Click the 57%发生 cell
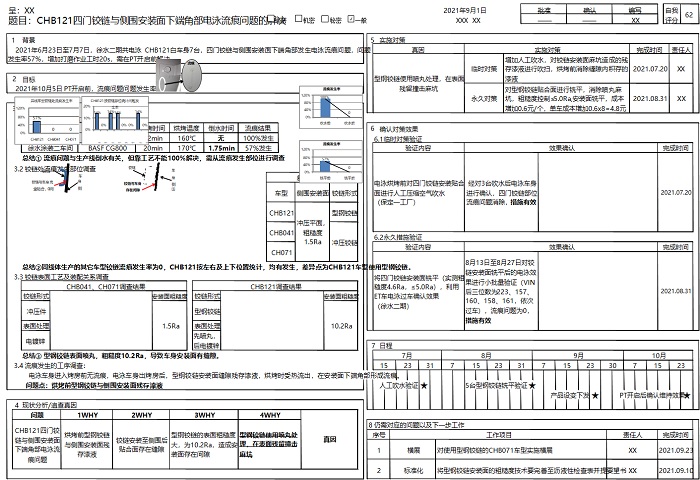 [x=258, y=148]
